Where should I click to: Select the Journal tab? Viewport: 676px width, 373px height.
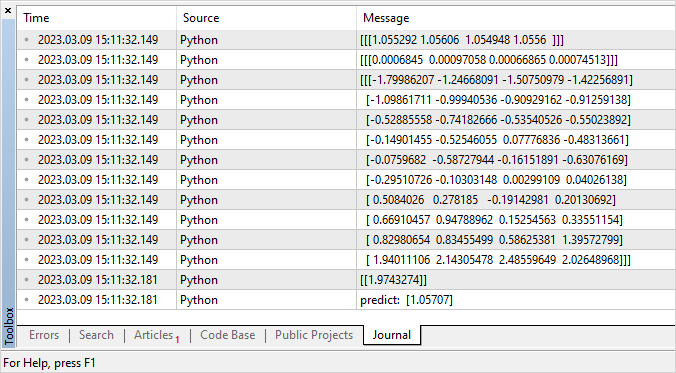(x=391, y=335)
